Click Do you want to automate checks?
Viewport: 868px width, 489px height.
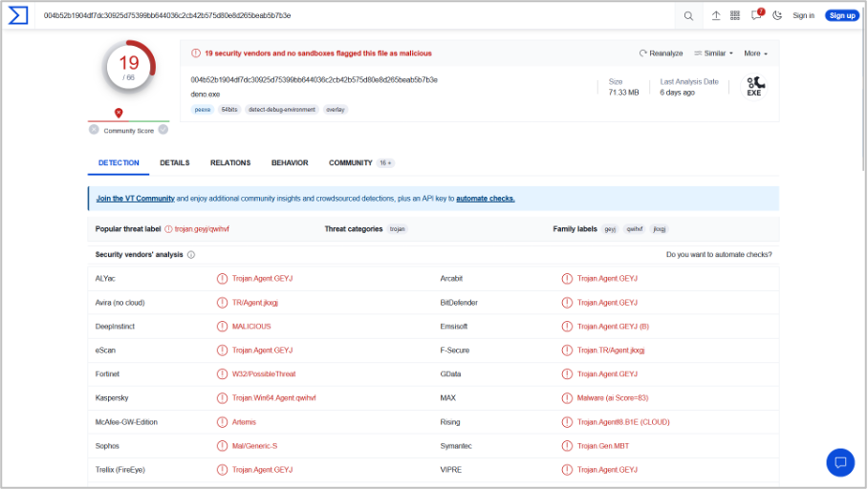click(x=719, y=254)
